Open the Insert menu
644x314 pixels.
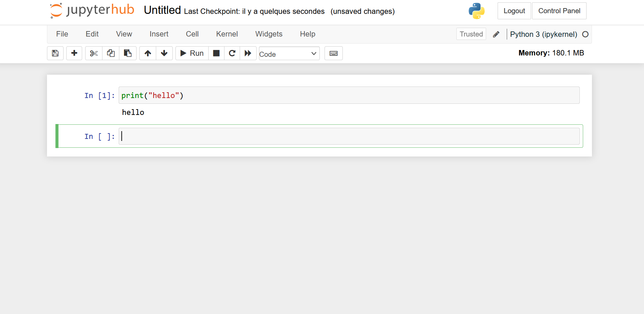[x=159, y=34]
